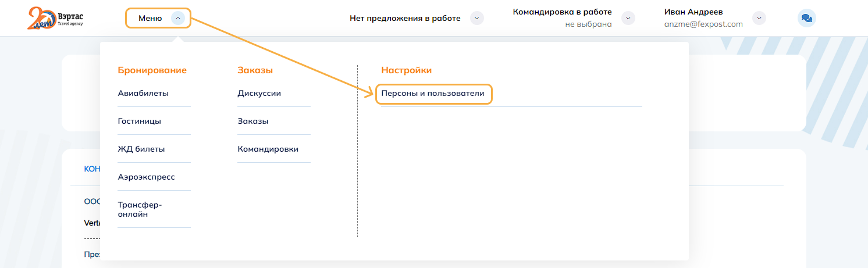Select Гостиницы in the menu
This screenshot has height=268, width=868.
140,121
